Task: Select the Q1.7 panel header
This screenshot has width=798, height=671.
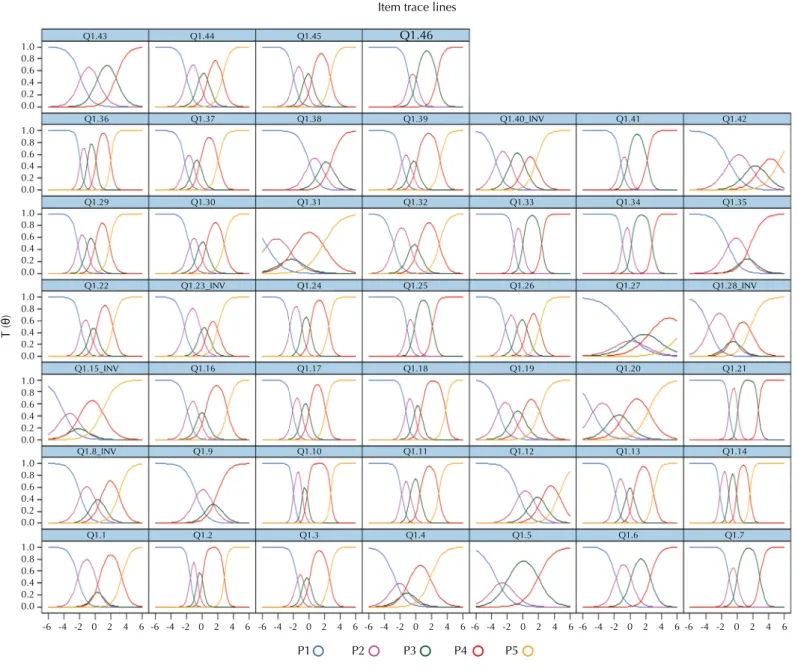Action: [737, 535]
